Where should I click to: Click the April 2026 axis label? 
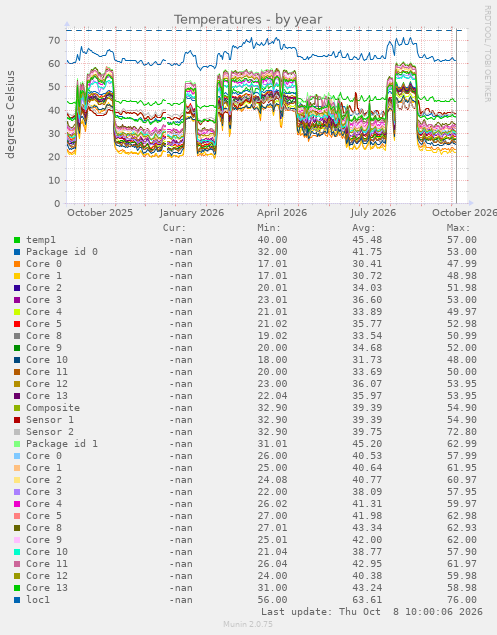(282, 213)
